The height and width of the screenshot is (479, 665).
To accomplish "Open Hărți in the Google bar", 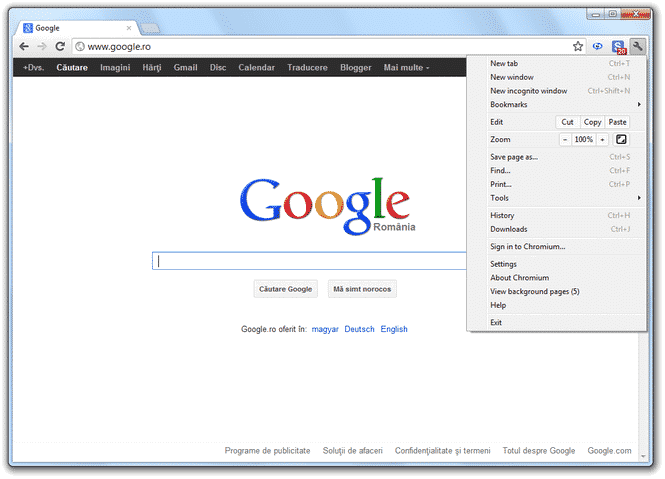I will (x=152, y=67).
